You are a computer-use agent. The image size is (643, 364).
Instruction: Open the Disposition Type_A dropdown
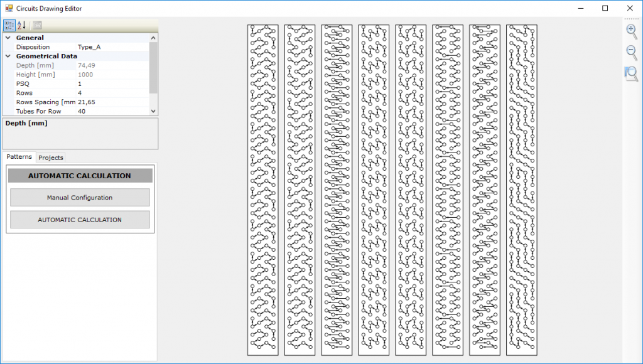[x=112, y=46]
